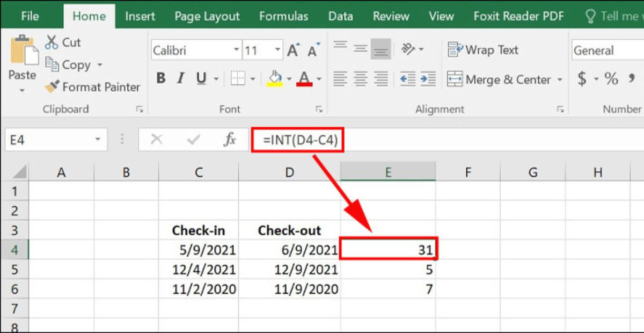This screenshot has width=644, height=333.
Task: Select row header 4
Action: pos(14,250)
